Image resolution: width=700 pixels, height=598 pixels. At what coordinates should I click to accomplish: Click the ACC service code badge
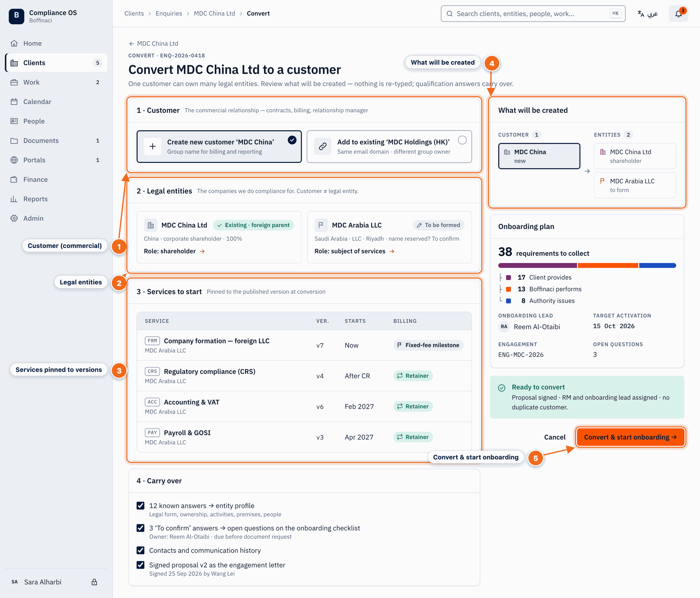click(x=152, y=402)
